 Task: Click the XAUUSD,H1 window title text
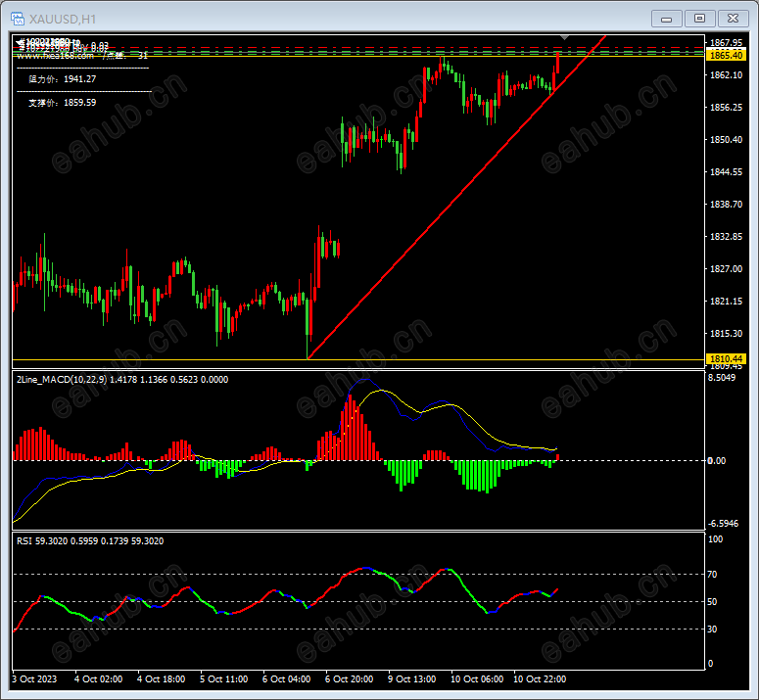pyautogui.click(x=63, y=19)
